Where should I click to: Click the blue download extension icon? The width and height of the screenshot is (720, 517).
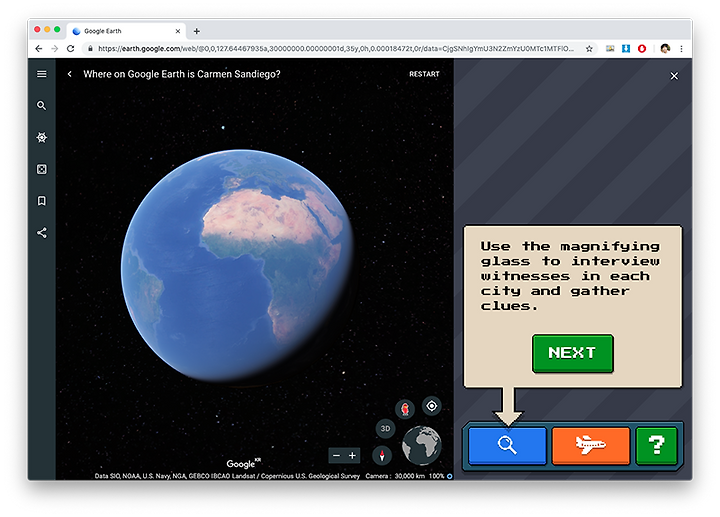pos(626,49)
